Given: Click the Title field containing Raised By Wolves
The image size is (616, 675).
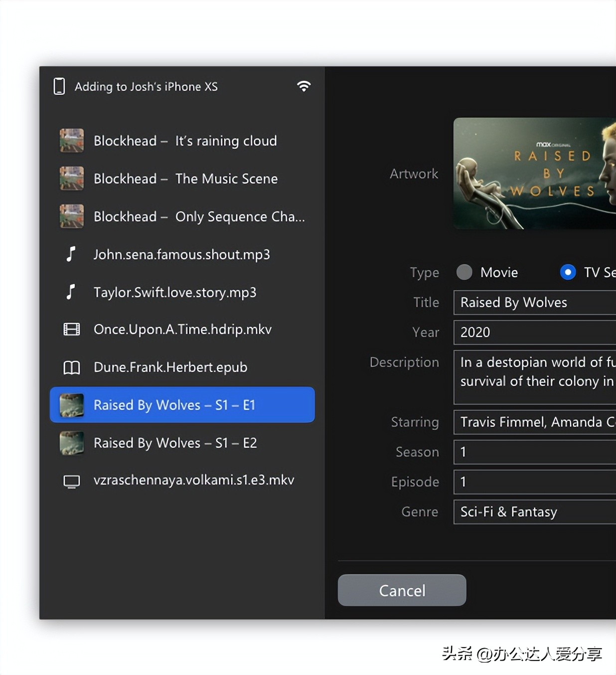Looking at the screenshot, I should click(x=534, y=303).
